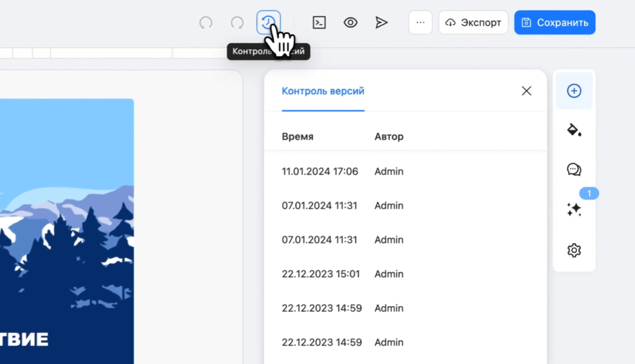Viewport: 635px width, 364px height.
Task: Click the paper plane send icon
Action: pos(381,23)
